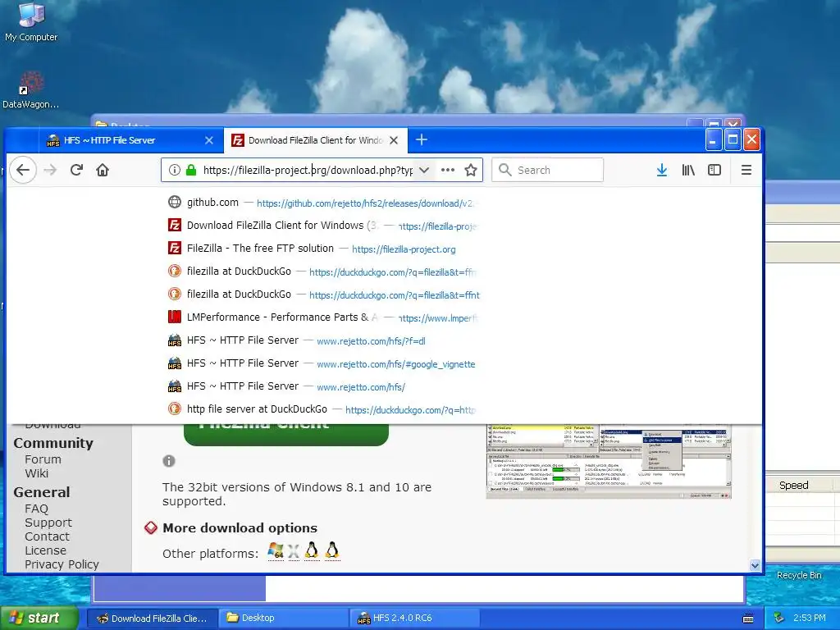Open the Library bookshelf icon

688,170
